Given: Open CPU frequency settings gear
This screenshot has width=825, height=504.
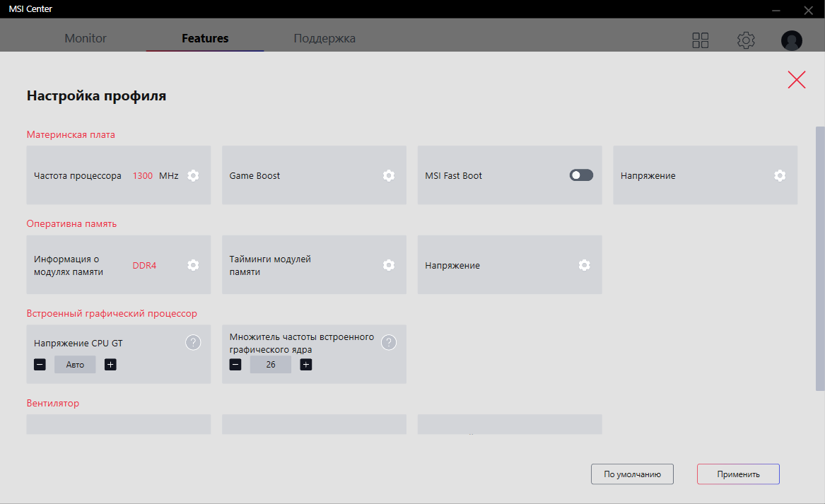Looking at the screenshot, I should coord(193,175).
